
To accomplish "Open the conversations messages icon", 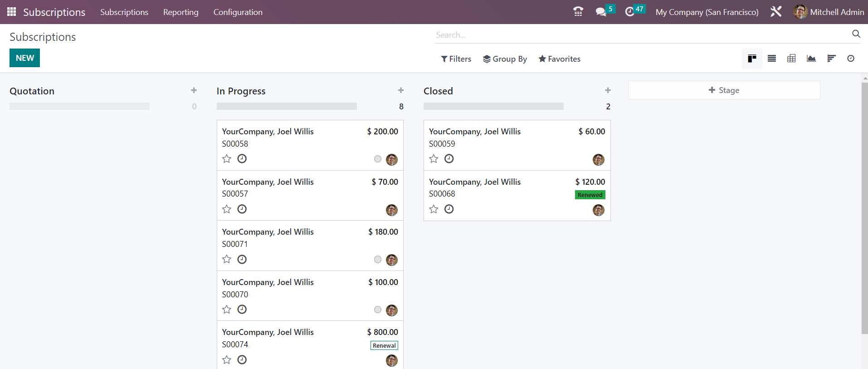I will click(x=601, y=12).
